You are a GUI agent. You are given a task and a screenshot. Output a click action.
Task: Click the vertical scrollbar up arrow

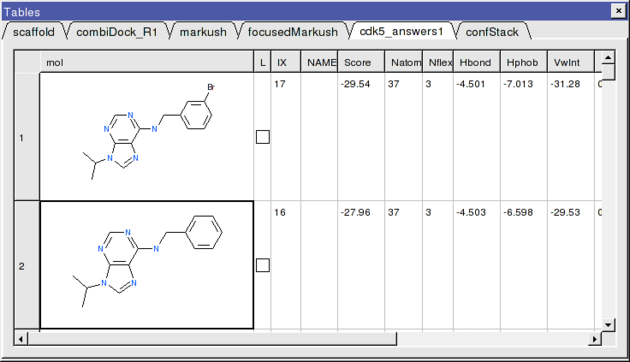click(608, 57)
